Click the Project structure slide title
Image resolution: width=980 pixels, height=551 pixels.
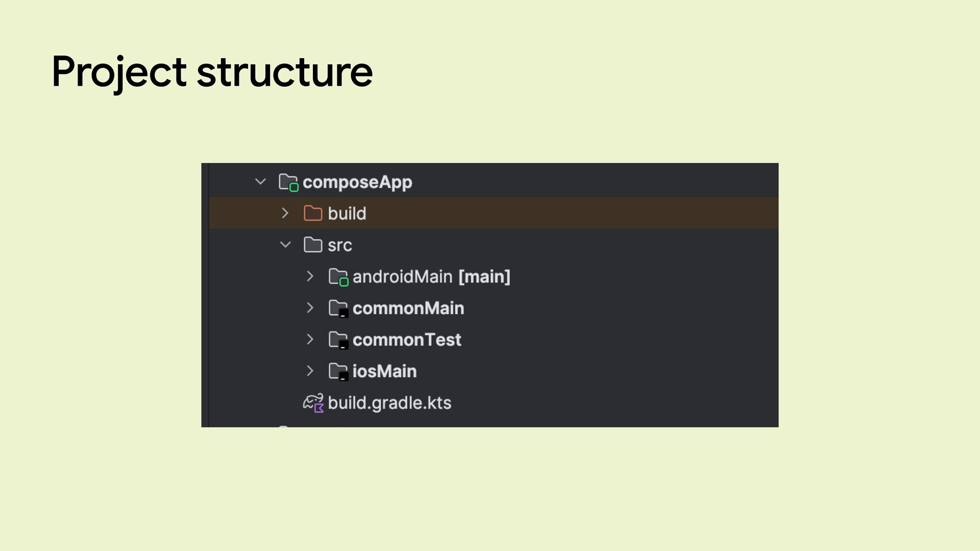click(212, 72)
